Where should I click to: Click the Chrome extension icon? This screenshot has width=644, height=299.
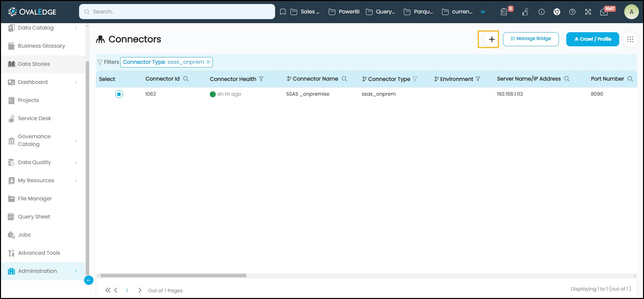[x=557, y=12]
